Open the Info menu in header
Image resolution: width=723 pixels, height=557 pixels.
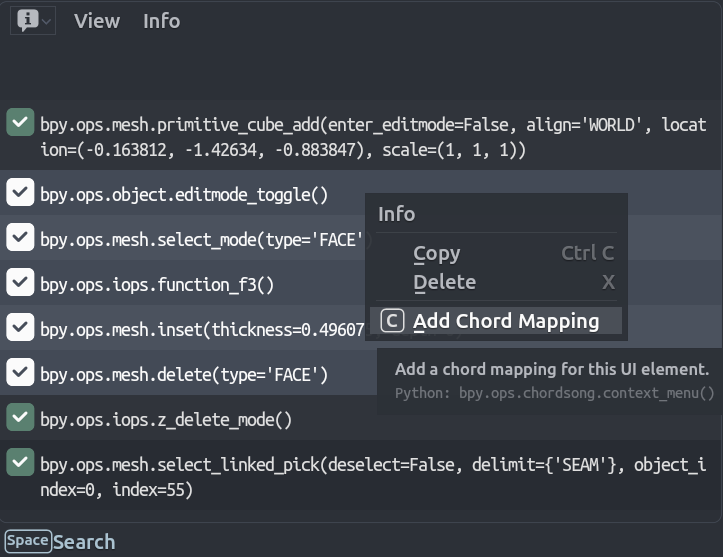click(161, 21)
